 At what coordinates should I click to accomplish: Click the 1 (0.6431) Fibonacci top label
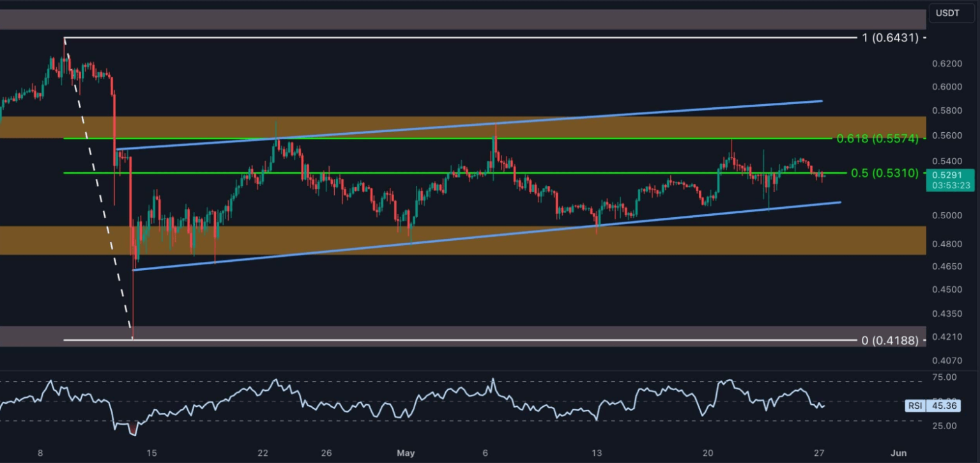click(x=890, y=38)
